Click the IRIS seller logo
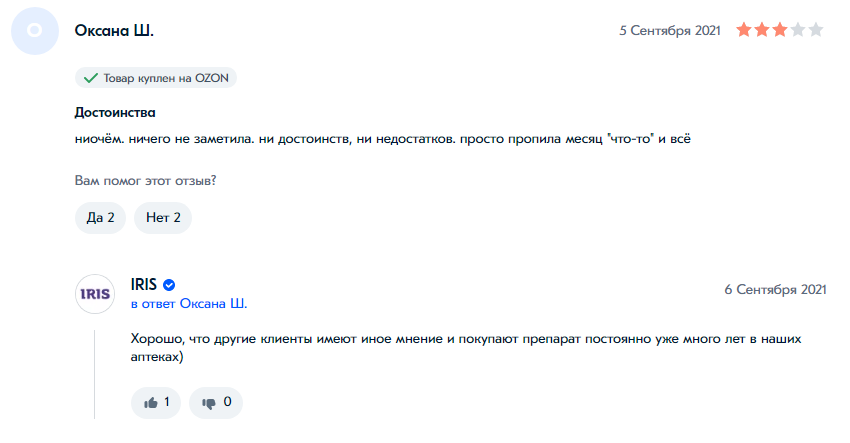This screenshot has height=443, width=850. [x=96, y=294]
